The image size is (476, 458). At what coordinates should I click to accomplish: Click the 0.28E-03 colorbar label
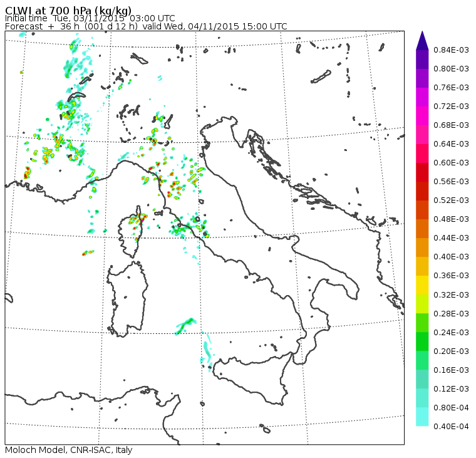[x=451, y=314]
